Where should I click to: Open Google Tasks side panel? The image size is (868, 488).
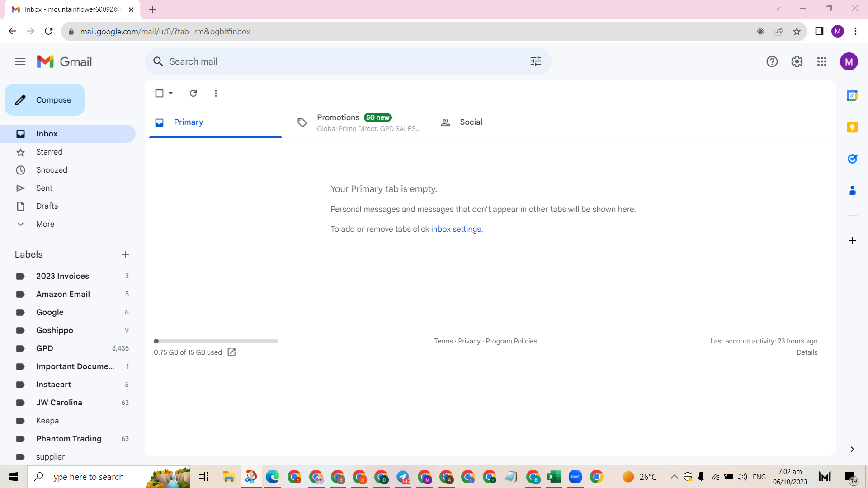pyautogui.click(x=852, y=159)
